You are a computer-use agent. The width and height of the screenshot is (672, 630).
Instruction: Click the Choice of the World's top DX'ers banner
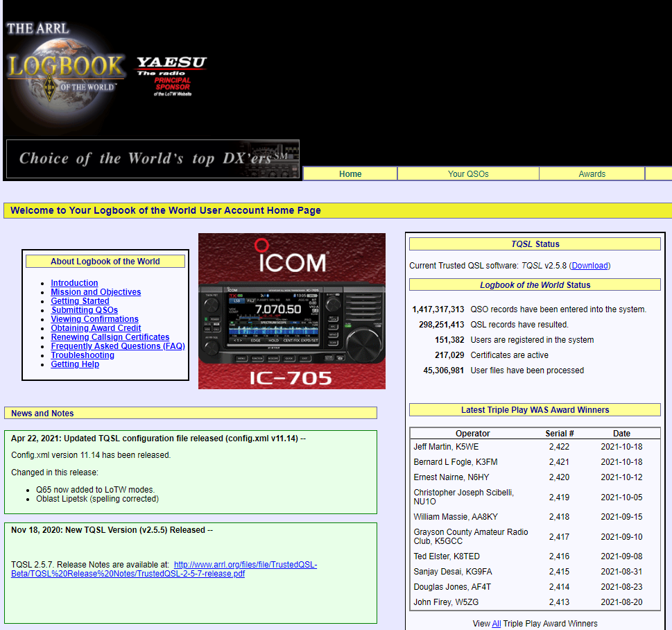pyautogui.click(x=153, y=159)
